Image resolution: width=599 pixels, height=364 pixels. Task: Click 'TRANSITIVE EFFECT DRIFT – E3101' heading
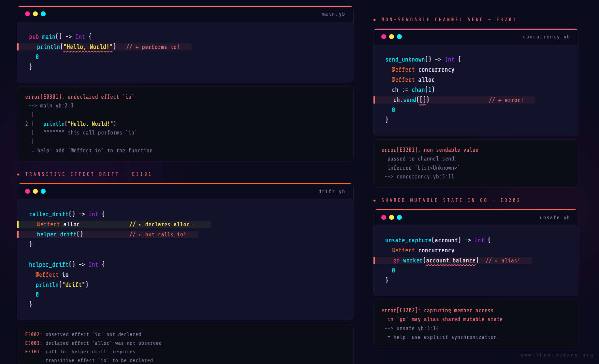(88, 174)
